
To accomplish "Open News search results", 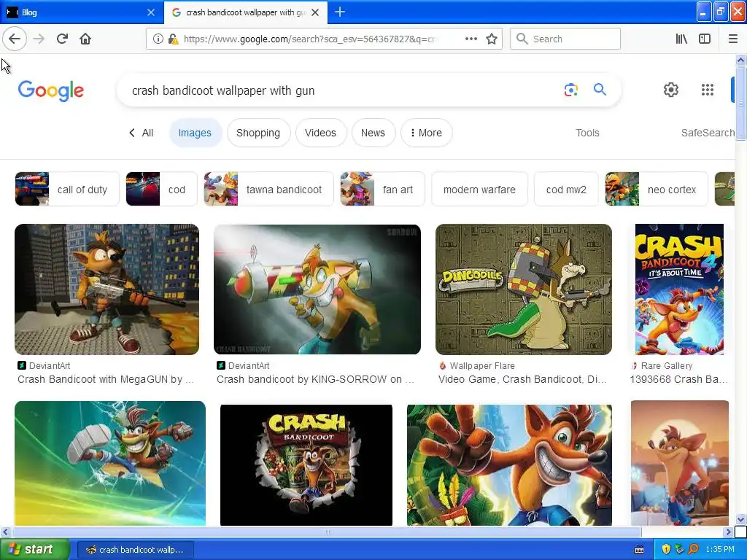I will coord(373,133).
